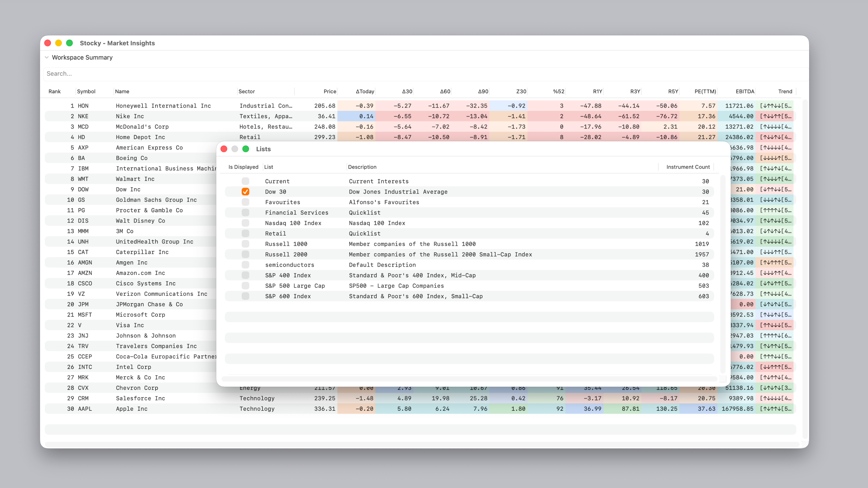Select the Russell 2000 list row
868x488 pixels.
point(469,254)
